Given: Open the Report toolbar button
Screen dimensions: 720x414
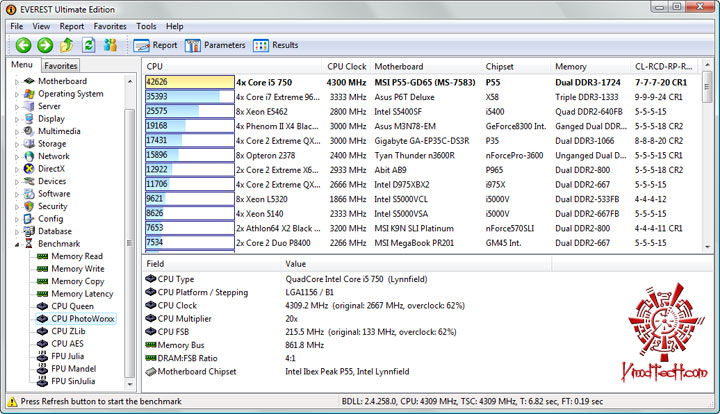Looking at the screenshot, I should (x=155, y=45).
